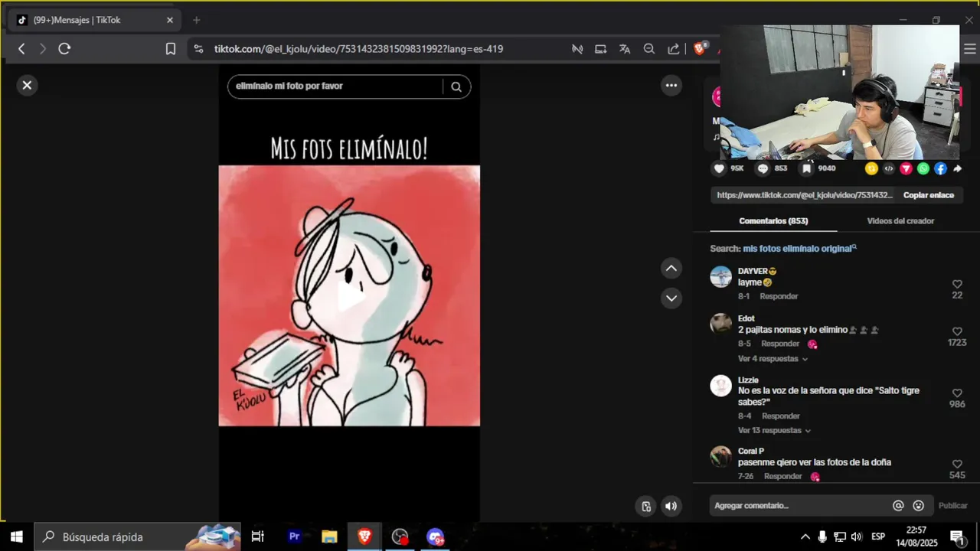
Task: Open Brave Shields lion icon
Action: click(700, 48)
